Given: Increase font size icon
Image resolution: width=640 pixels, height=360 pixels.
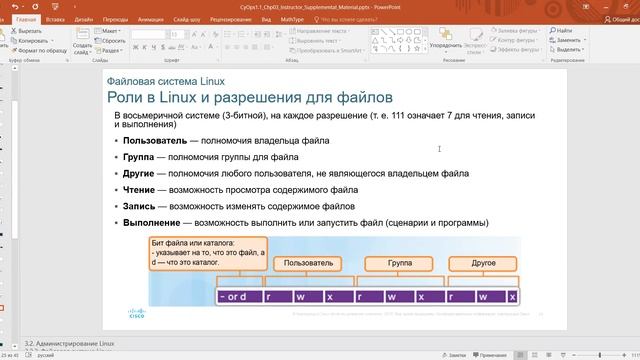Looking at the screenshot, I should pos(195,35).
